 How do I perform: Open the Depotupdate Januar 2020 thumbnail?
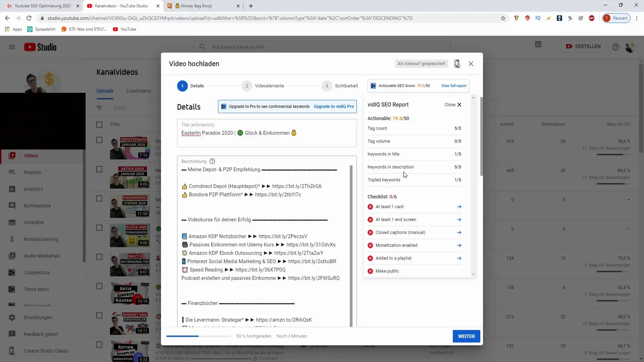coord(130,148)
